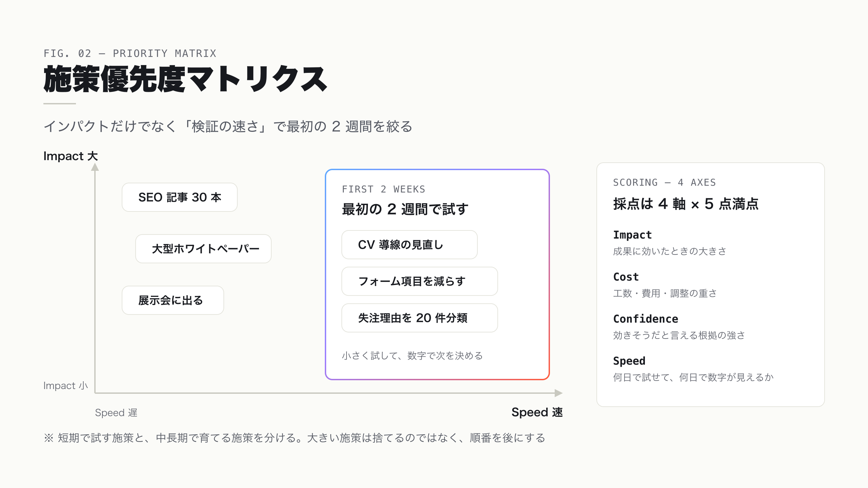This screenshot has height=488, width=868.
Task: Click the 'Cost' scoring heading
Action: click(626, 277)
